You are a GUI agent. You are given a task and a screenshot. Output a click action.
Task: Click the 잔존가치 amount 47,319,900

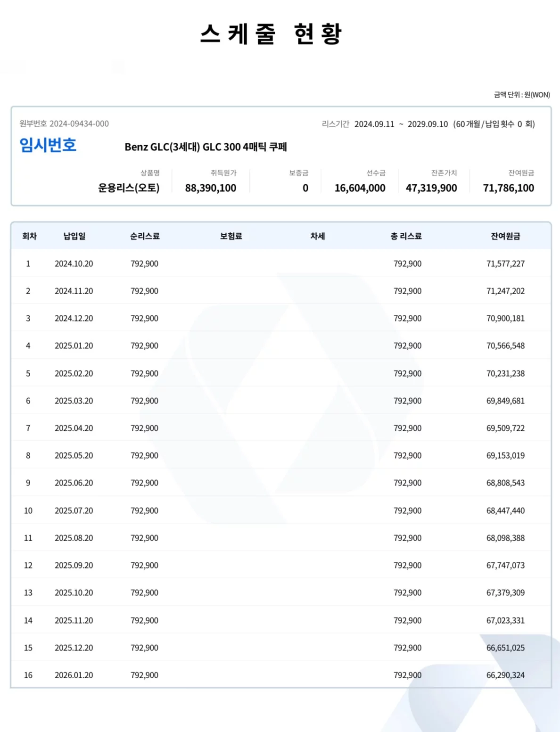pos(431,188)
